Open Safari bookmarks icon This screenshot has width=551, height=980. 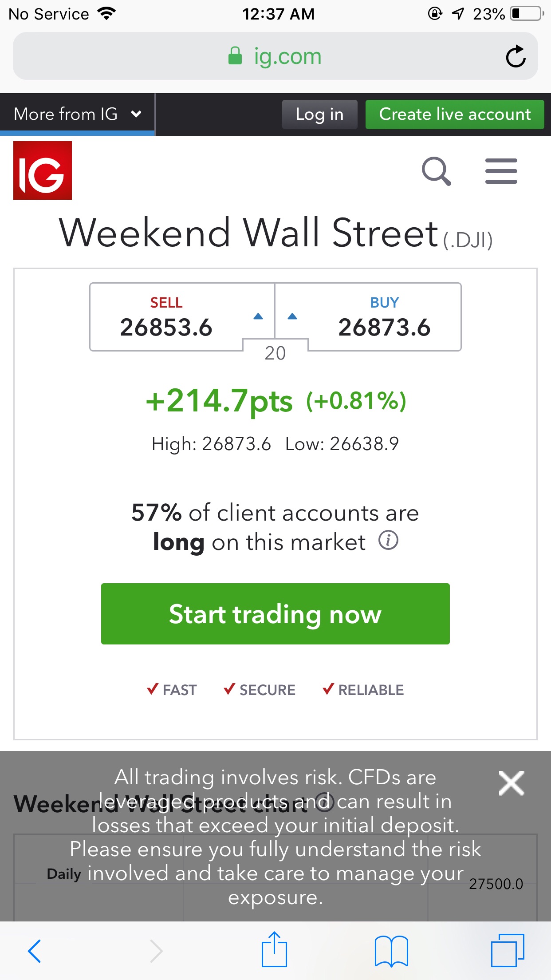[391, 951]
